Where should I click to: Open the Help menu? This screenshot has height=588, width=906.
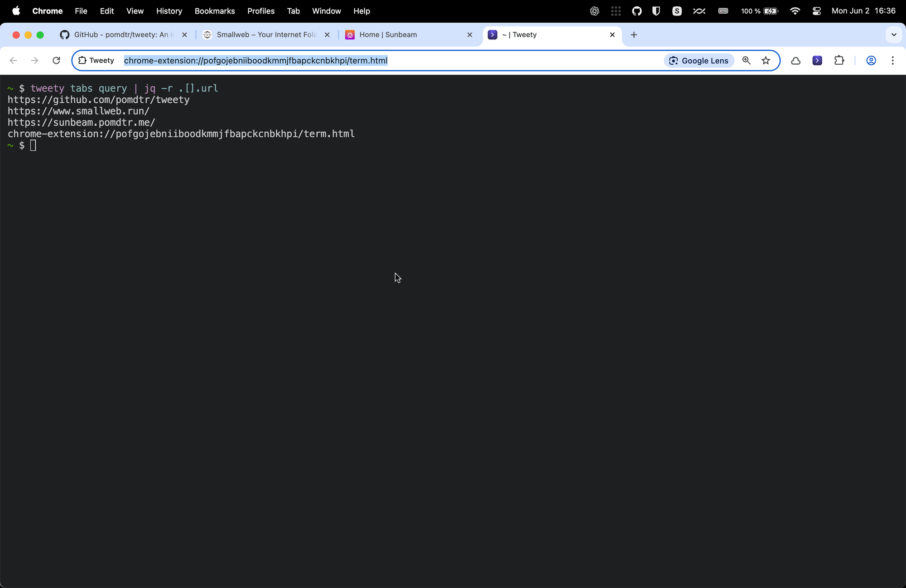coord(361,11)
